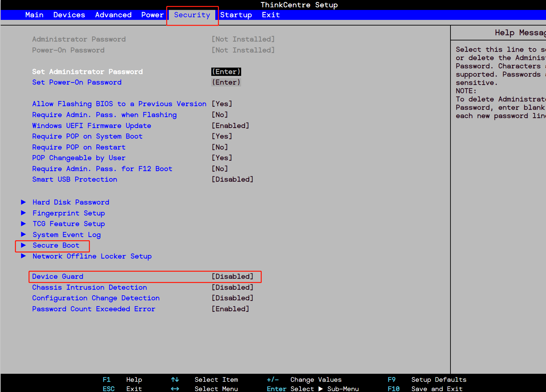This screenshot has width=546, height=392.
Task: Click F1 Help key hint
Action: (x=122, y=380)
